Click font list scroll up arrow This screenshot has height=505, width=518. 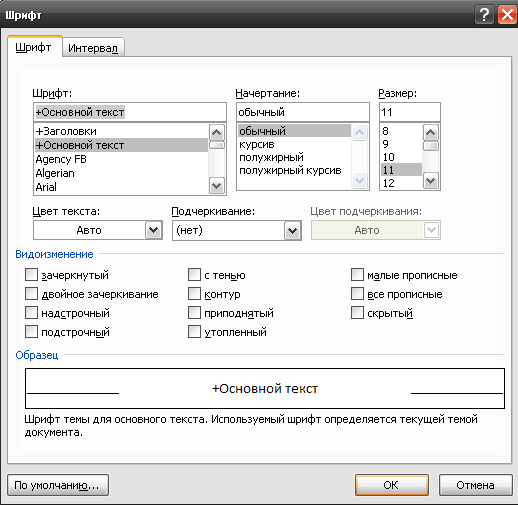[217, 133]
